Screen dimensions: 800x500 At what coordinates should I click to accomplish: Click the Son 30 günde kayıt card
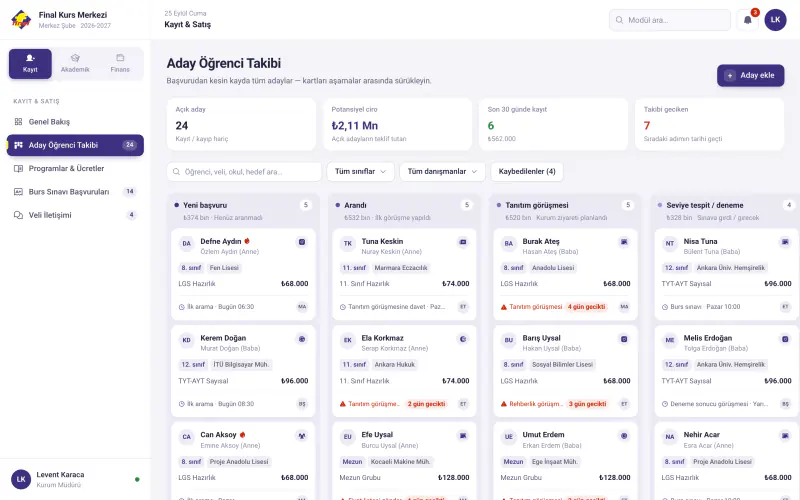554,124
